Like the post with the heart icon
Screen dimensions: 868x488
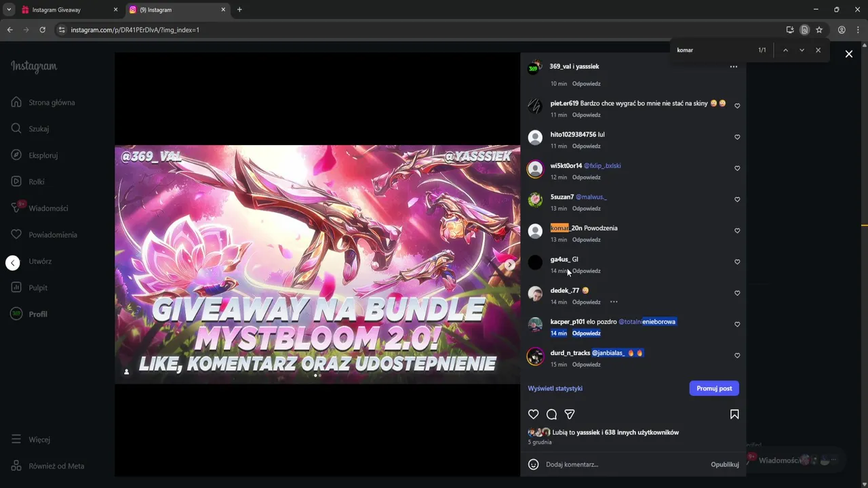(x=534, y=414)
